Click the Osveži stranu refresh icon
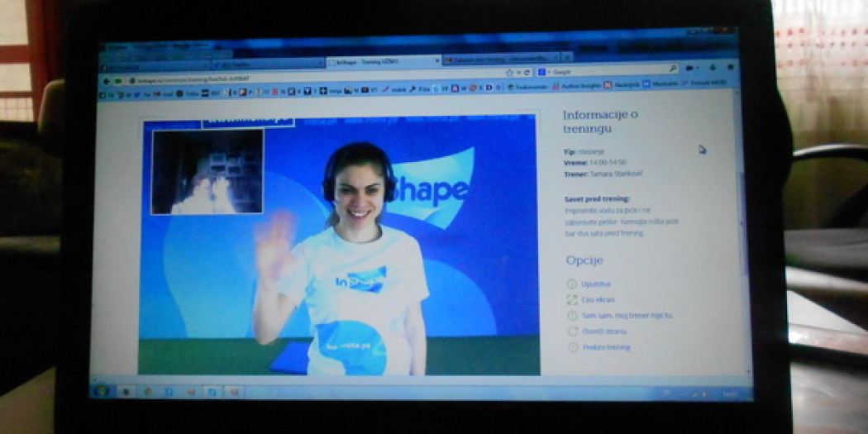The height and width of the screenshot is (434, 868). point(573,331)
